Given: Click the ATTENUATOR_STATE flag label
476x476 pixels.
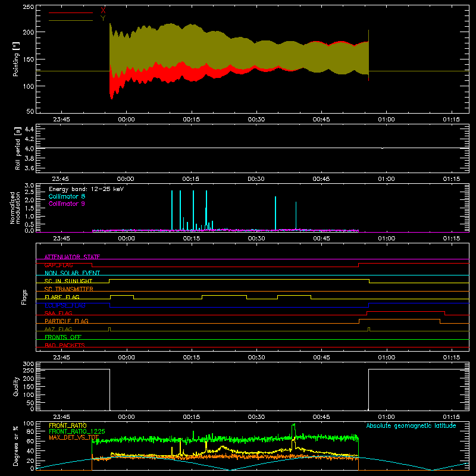Looking at the screenshot, I should pyautogui.click(x=72, y=257).
